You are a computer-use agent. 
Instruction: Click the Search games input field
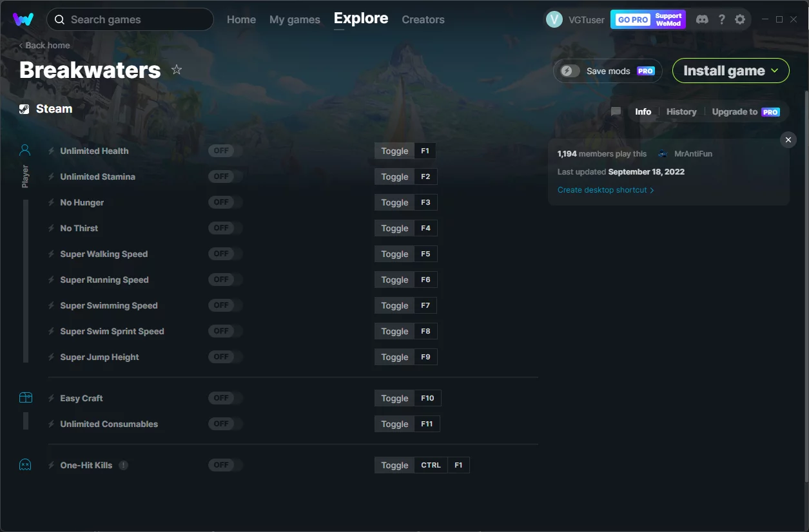coord(130,19)
